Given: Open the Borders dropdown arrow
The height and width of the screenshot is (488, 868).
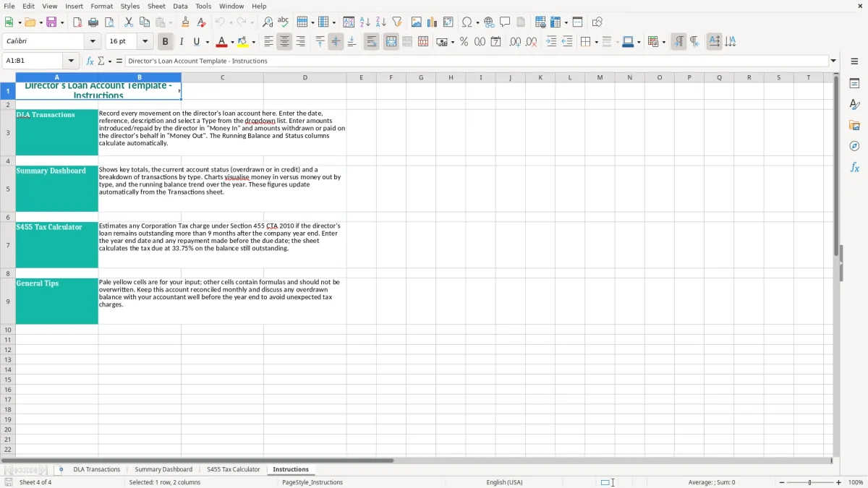Looking at the screenshot, I should (x=596, y=42).
